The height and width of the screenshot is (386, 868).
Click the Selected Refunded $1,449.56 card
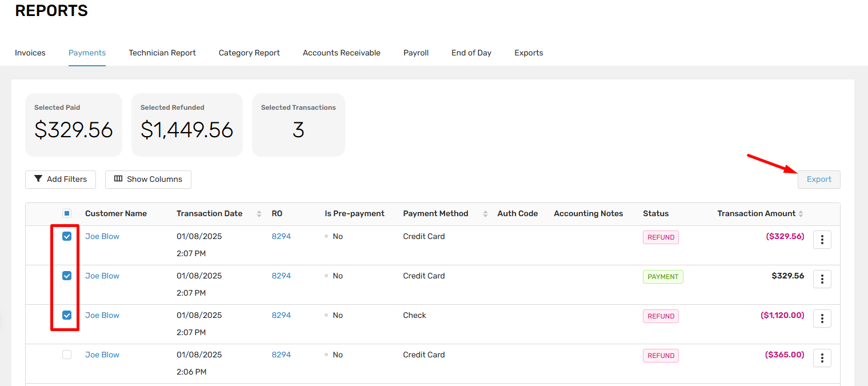tap(187, 125)
